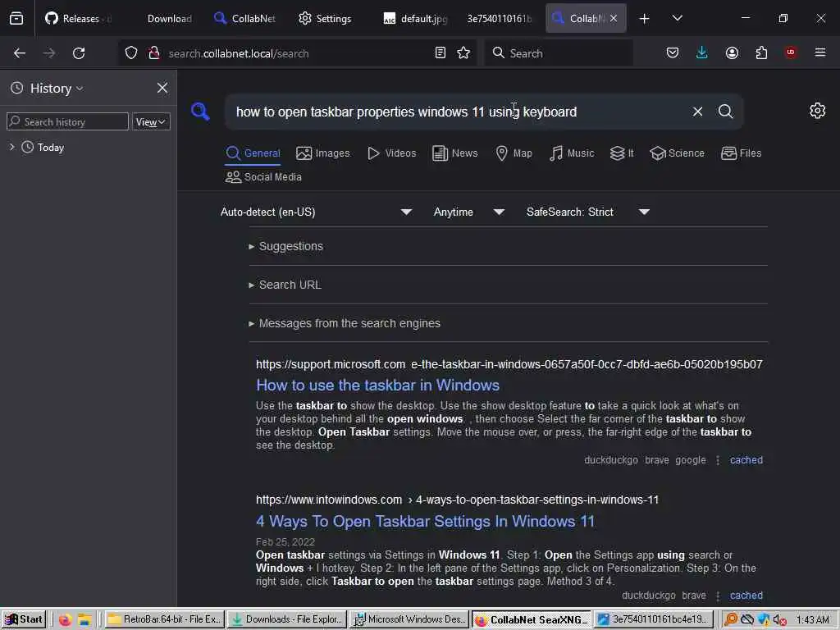Open Firefox View icon in tab bar

click(16, 18)
